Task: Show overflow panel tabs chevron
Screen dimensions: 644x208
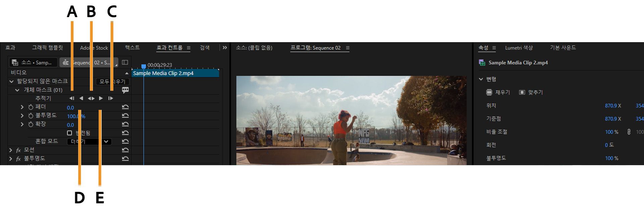Action: (225, 48)
